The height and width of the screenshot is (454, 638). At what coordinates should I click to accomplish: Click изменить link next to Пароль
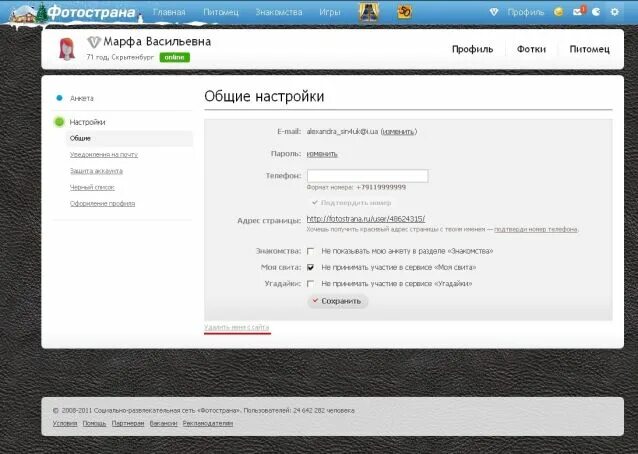pyautogui.click(x=322, y=154)
